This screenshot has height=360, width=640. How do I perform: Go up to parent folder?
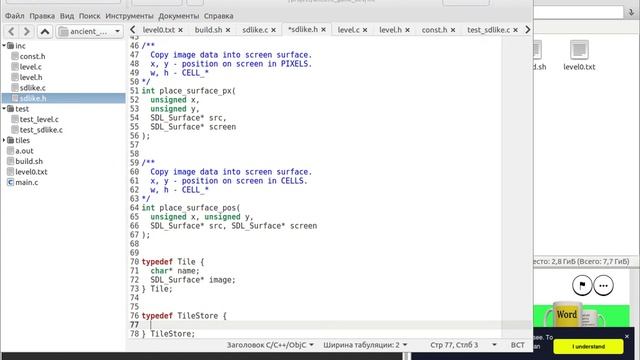[45, 31]
